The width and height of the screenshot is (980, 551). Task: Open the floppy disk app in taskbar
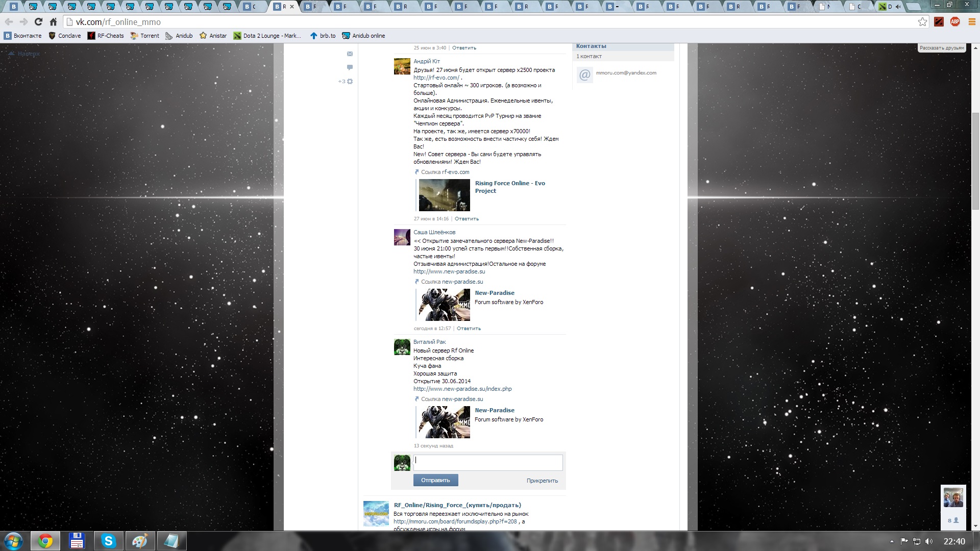(x=77, y=541)
